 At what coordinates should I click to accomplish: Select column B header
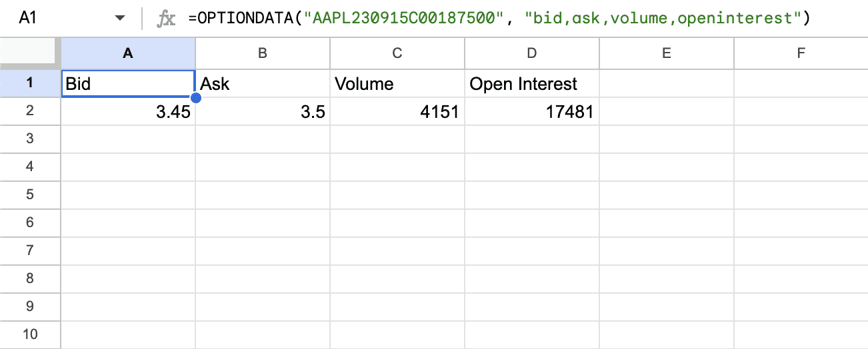click(x=263, y=53)
